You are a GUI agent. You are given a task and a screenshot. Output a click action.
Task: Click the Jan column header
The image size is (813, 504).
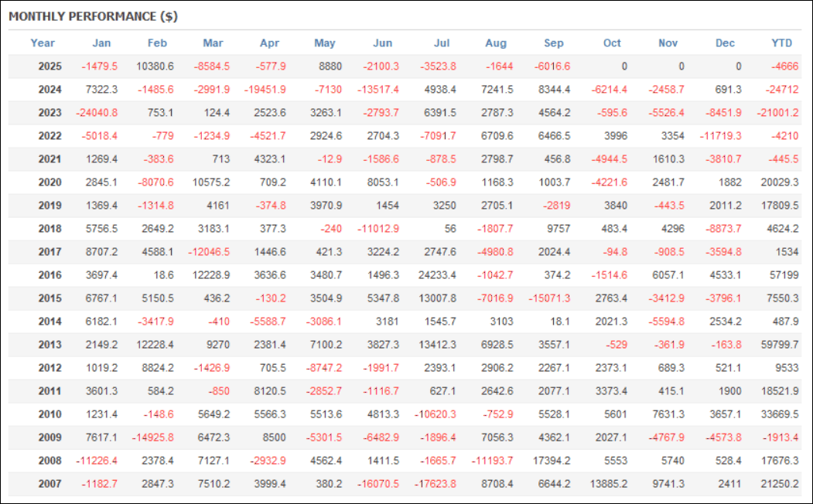pos(101,43)
